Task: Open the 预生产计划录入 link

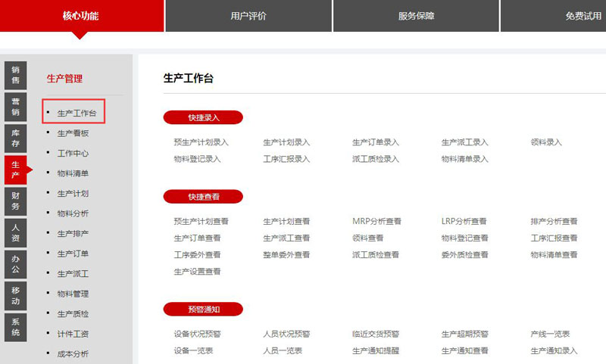Action: (201, 142)
